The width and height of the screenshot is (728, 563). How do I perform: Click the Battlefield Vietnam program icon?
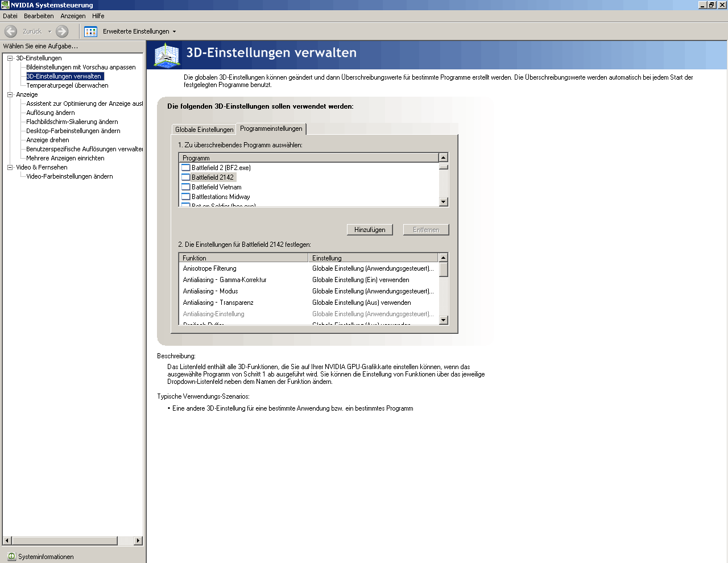pos(185,187)
